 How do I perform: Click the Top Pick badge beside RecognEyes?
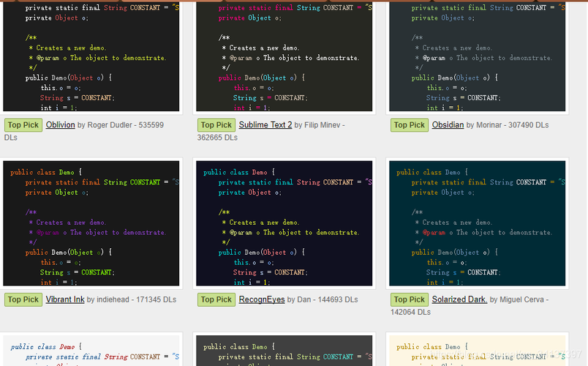216,299
